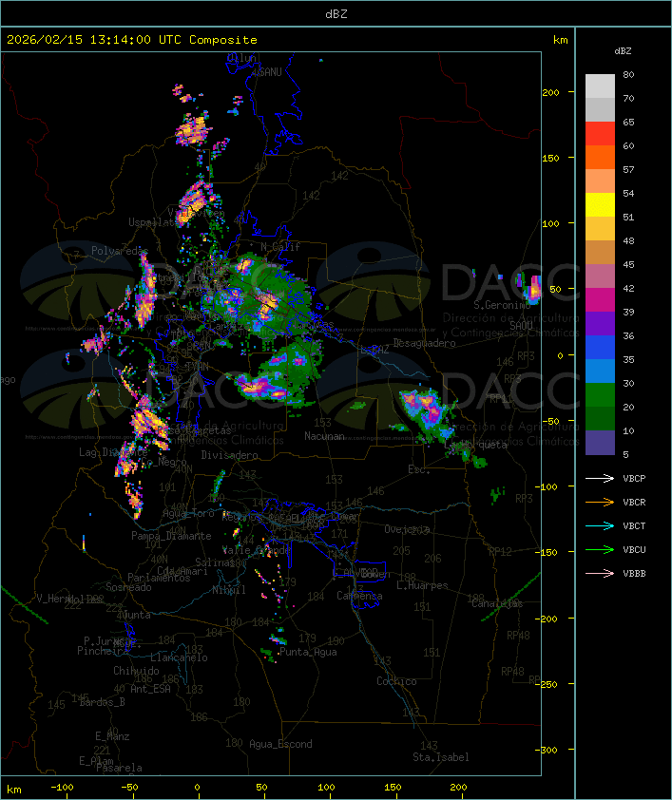
Task: Click the orange VBCR arrow icon
Action: 600,502
